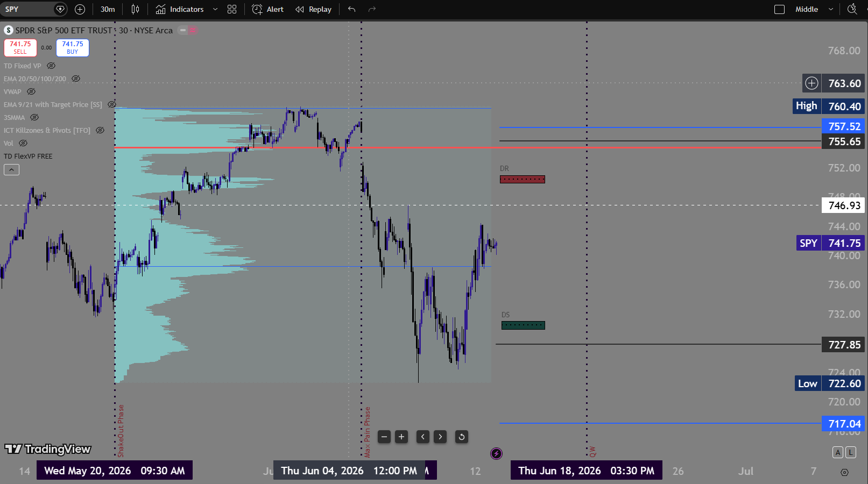Start bar Replay mode
868x484 pixels.
pyautogui.click(x=313, y=9)
